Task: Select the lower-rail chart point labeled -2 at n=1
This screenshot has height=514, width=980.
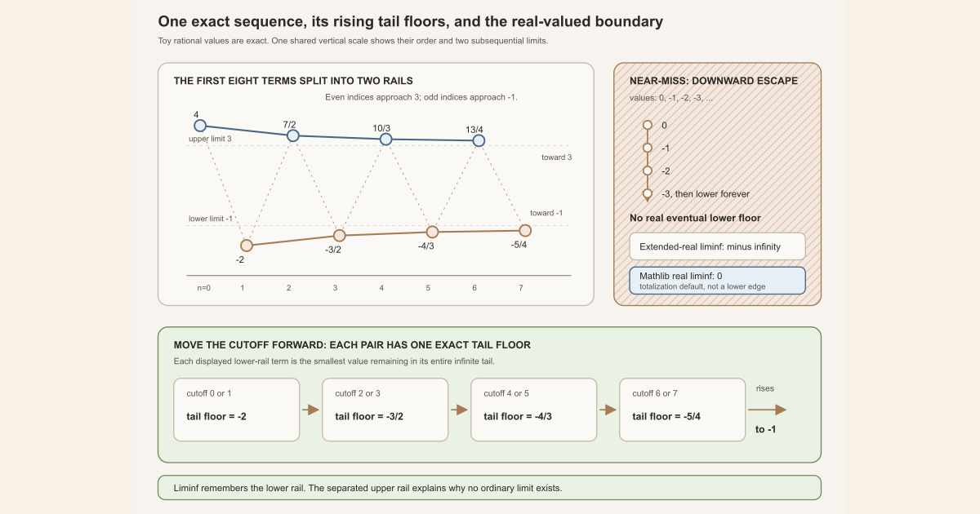Action: point(247,246)
